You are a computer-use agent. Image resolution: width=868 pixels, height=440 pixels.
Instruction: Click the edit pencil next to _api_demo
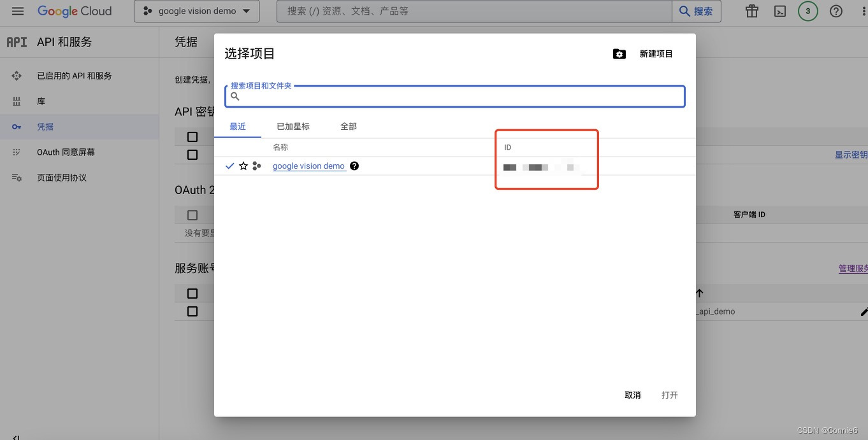(864, 311)
